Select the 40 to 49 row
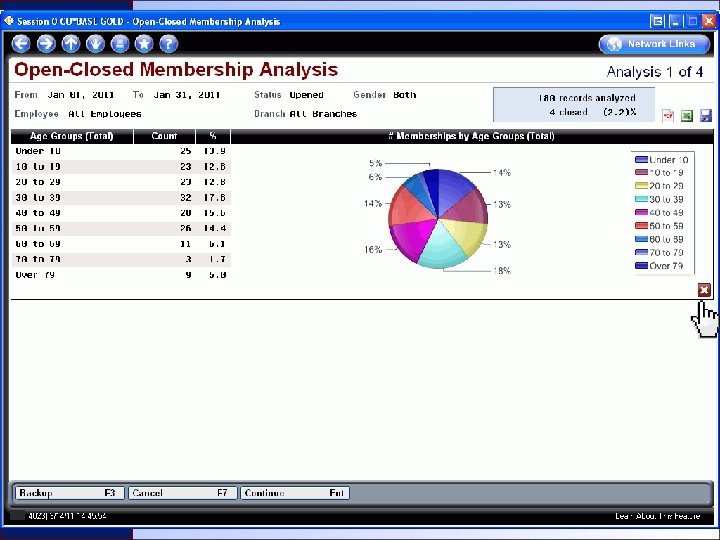720x540 pixels. (x=121, y=213)
